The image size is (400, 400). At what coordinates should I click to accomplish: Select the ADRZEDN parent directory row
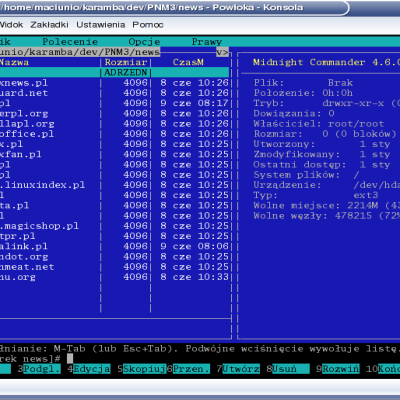(115, 72)
